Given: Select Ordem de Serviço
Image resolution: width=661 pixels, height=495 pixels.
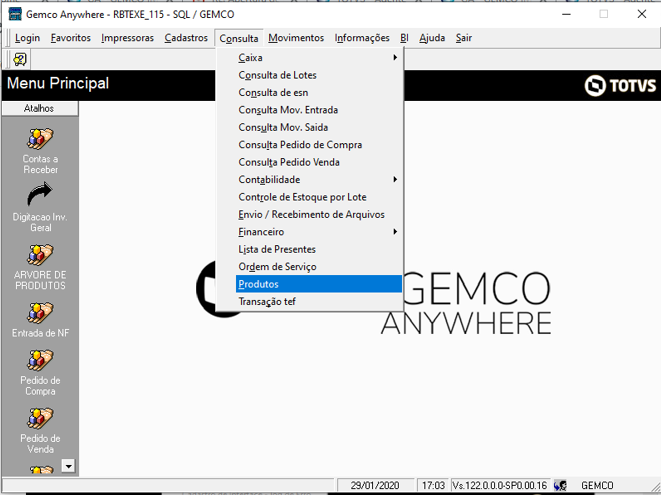Looking at the screenshot, I should 319,267.
